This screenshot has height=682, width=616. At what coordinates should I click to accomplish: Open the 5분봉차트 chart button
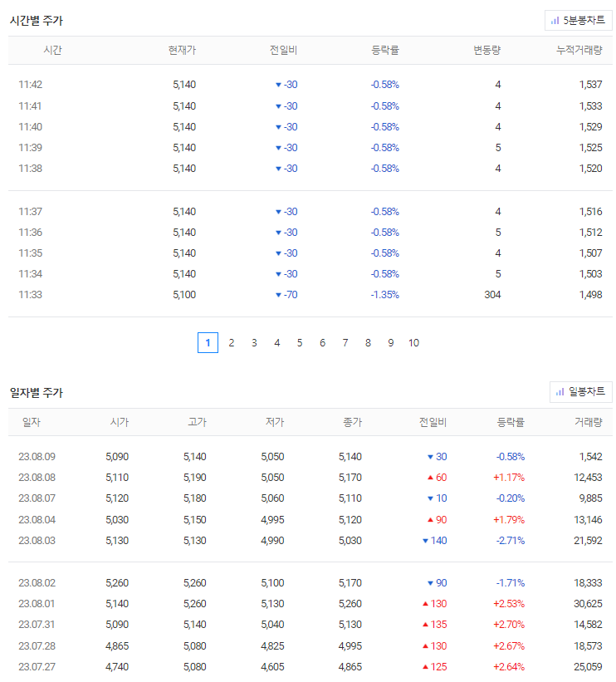tap(578, 21)
